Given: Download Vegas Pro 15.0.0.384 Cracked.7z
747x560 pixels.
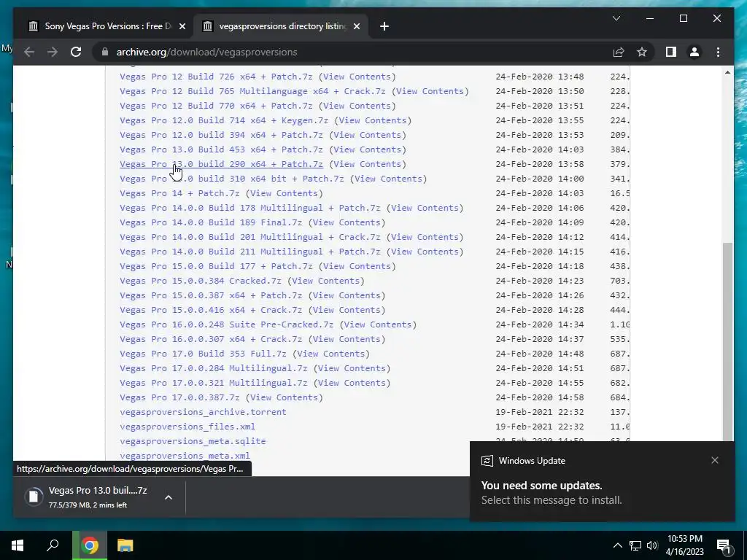Looking at the screenshot, I should pos(201,281).
